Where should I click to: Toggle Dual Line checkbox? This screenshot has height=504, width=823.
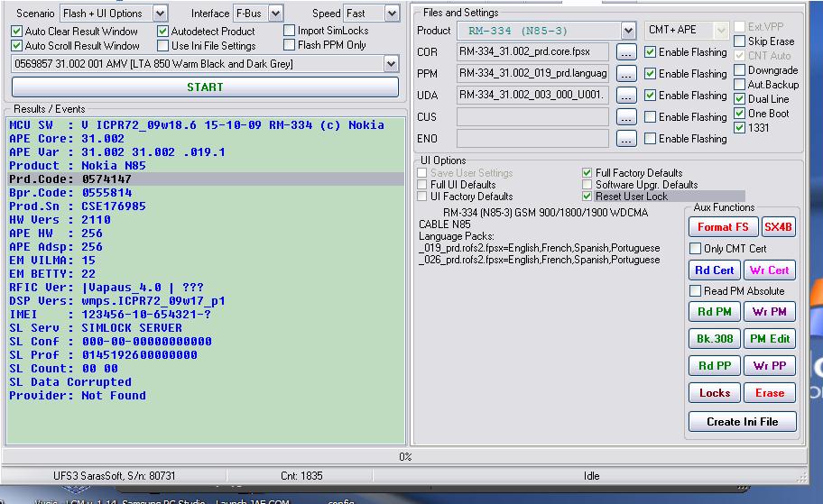pos(740,98)
